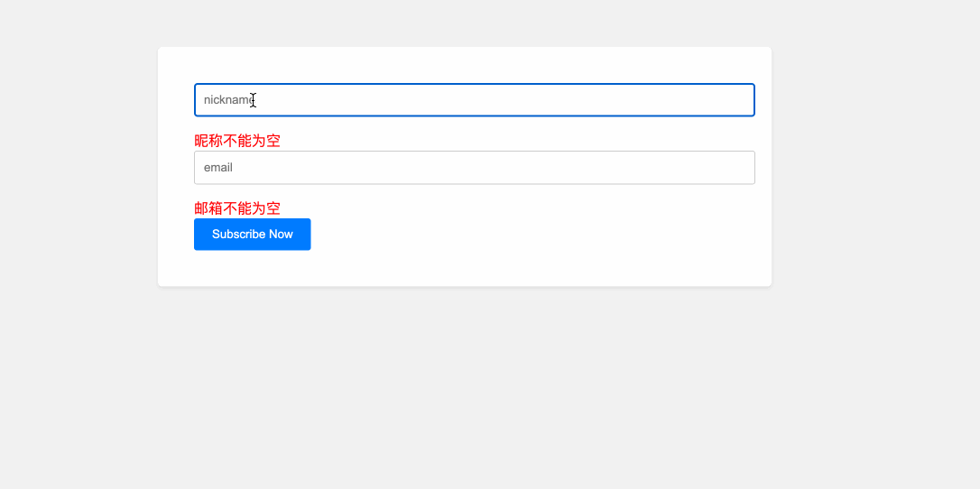Click white card space right of Subscribe button

(x=541, y=235)
